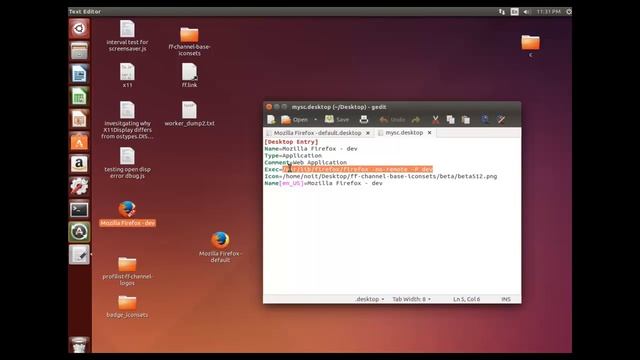Select Mozilla Firefox - dev desktop shortcut
Viewport: 640px width, 360px height.
[127, 213]
